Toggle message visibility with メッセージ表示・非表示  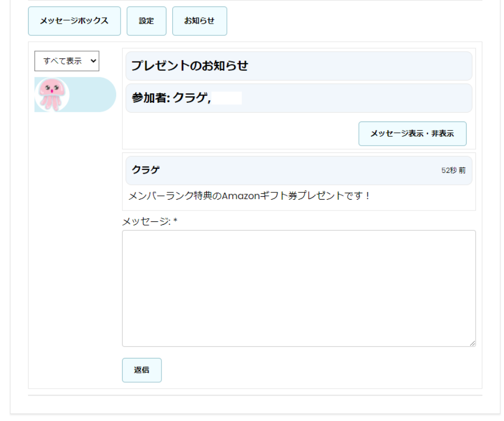pos(412,134)
